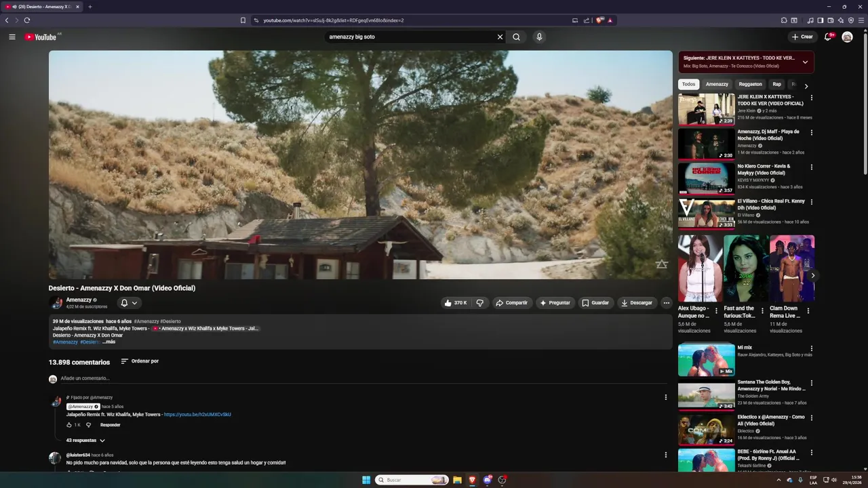Clear the search box with X
Viewport: 868px width, 488px height.
click(x=500, y=37)
